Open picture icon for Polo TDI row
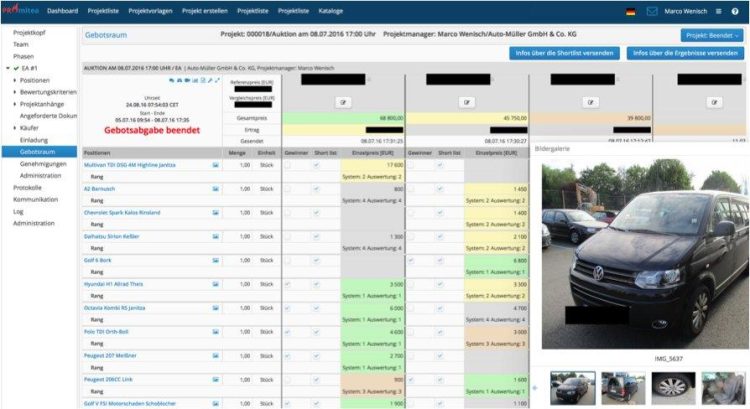750x409 pixels. pyautogui.click(x=216, y=332)
